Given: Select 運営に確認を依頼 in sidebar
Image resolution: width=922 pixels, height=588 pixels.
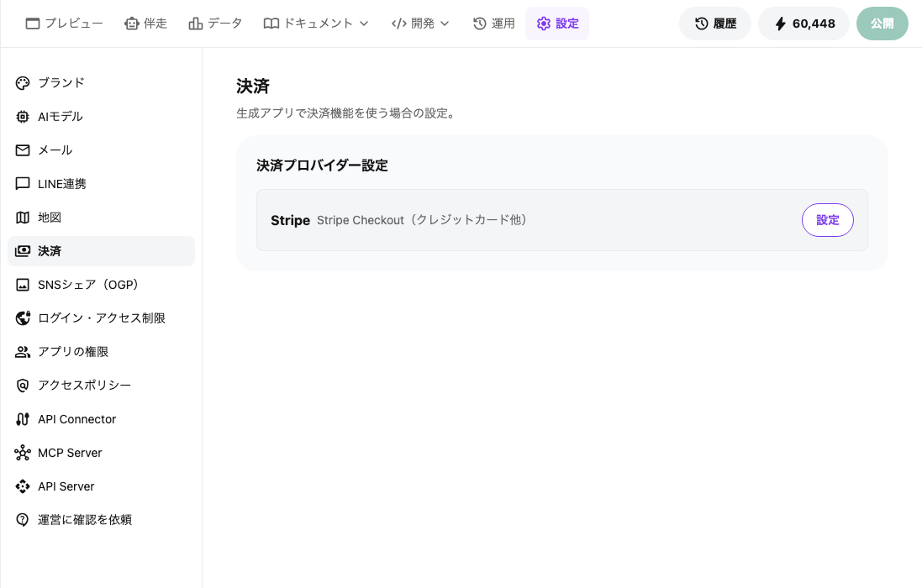Looking at the screenshot, I should (x=101, y=520).
